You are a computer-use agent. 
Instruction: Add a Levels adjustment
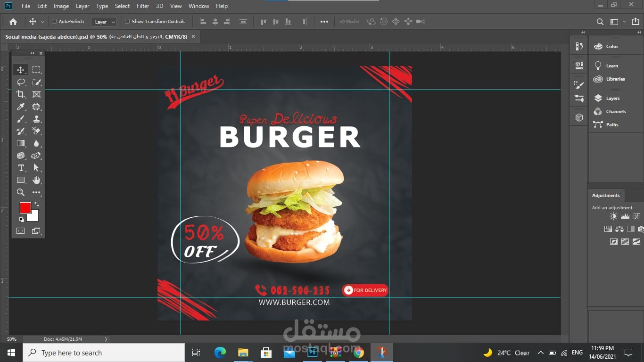click(x=625, y=216)
